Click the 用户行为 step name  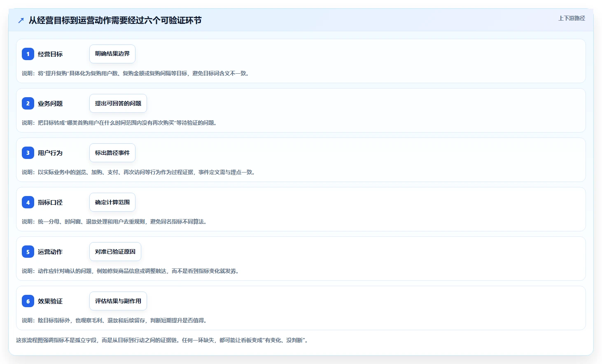pyautogui.click(x=50, y=153)
